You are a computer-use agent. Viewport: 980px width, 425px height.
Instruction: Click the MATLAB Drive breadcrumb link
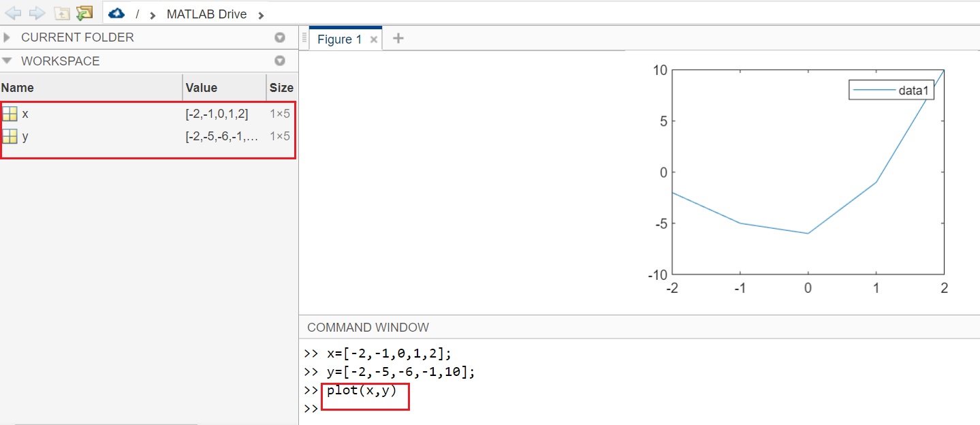point(207,13)
